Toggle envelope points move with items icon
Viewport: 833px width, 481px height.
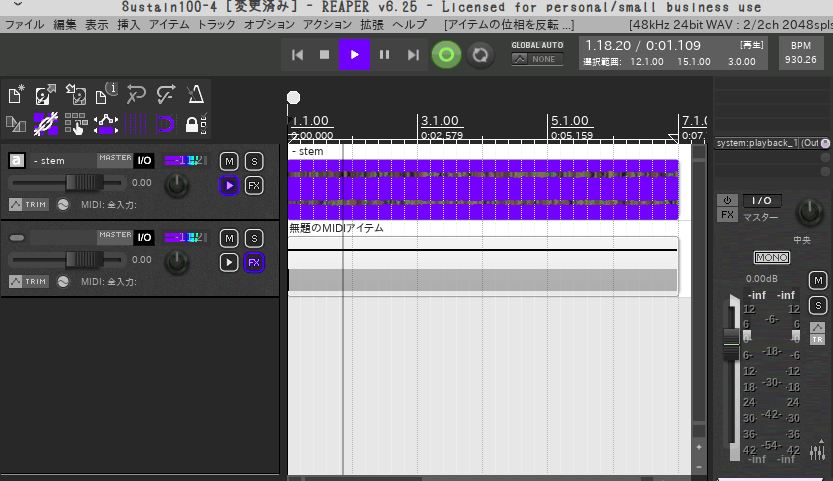[x=106, y=124]
